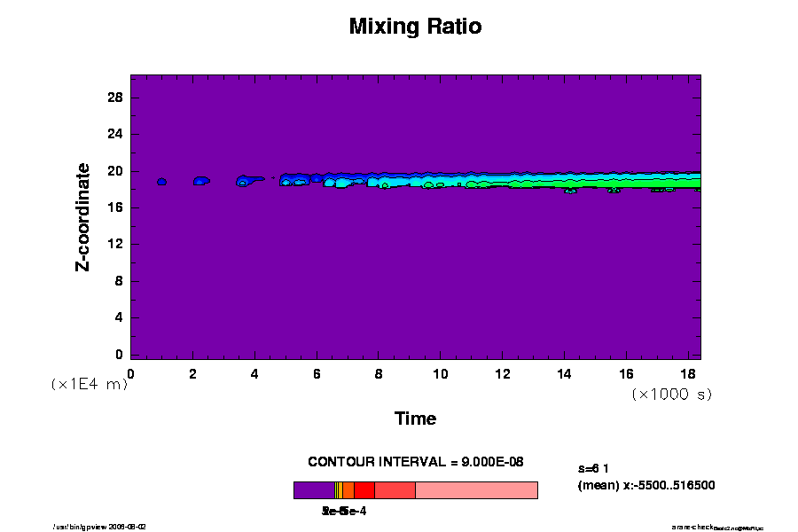Viewport: 798px width, 532px height.
Task: Click the x-axis tick label 18
Action: 687,373
